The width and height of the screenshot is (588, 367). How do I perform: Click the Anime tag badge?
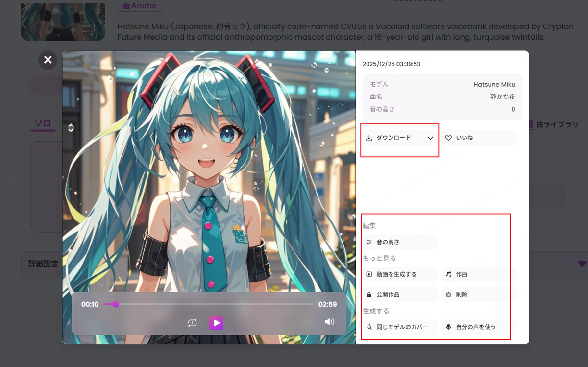[x=140, y=6]
